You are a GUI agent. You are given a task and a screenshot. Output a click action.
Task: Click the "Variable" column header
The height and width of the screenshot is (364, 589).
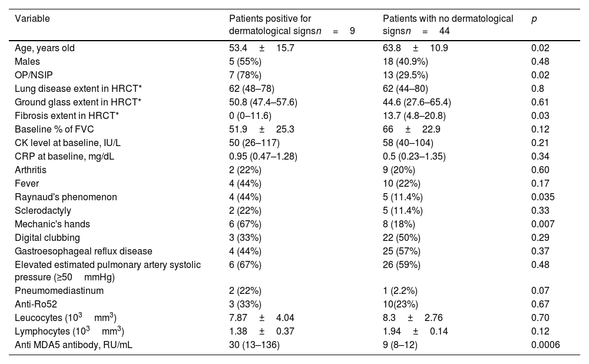tap(32, 19)
